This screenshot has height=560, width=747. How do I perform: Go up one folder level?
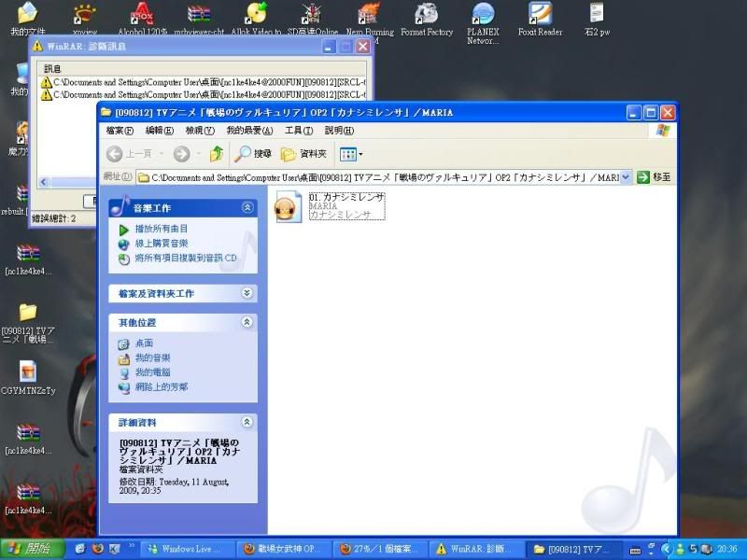pyautogui.click(x=217, y=154)
